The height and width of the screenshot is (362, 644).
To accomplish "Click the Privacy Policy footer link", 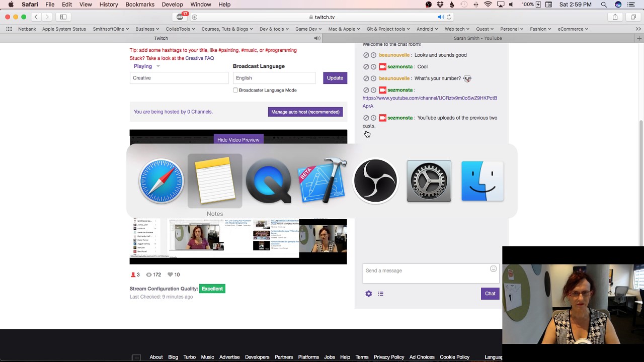I will pos(389,357).
